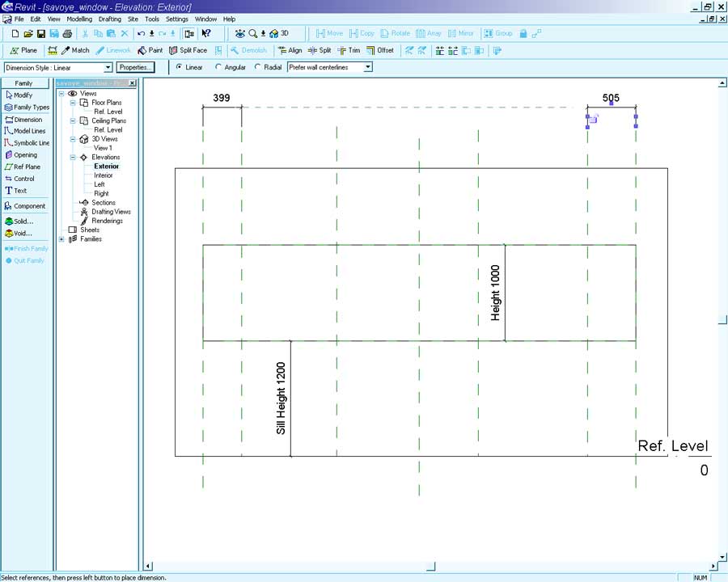
Task: Open the Interior elevation view
Action: [x=103, y=175]
